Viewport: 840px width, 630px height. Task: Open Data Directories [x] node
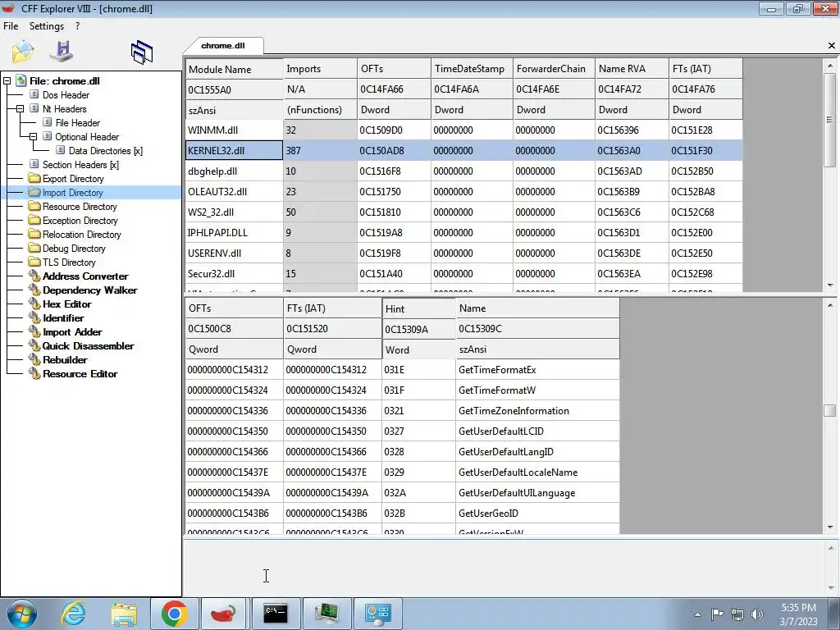106,151
